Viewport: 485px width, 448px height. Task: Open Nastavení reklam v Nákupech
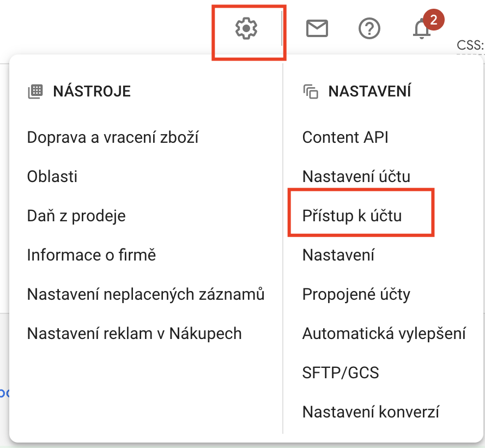coord(134,334)
